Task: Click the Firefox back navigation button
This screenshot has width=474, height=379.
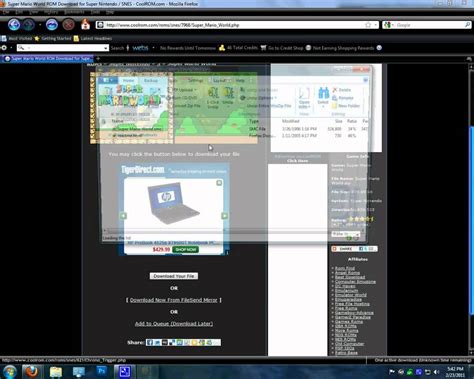Action: click(x=14, y=25)
